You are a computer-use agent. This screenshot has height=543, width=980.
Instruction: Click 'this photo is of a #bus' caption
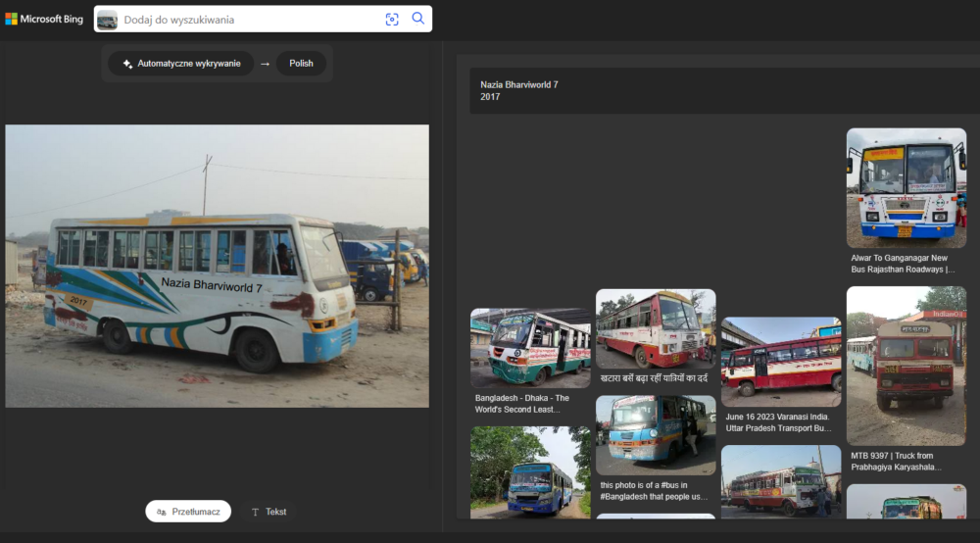tap(655, 491)
